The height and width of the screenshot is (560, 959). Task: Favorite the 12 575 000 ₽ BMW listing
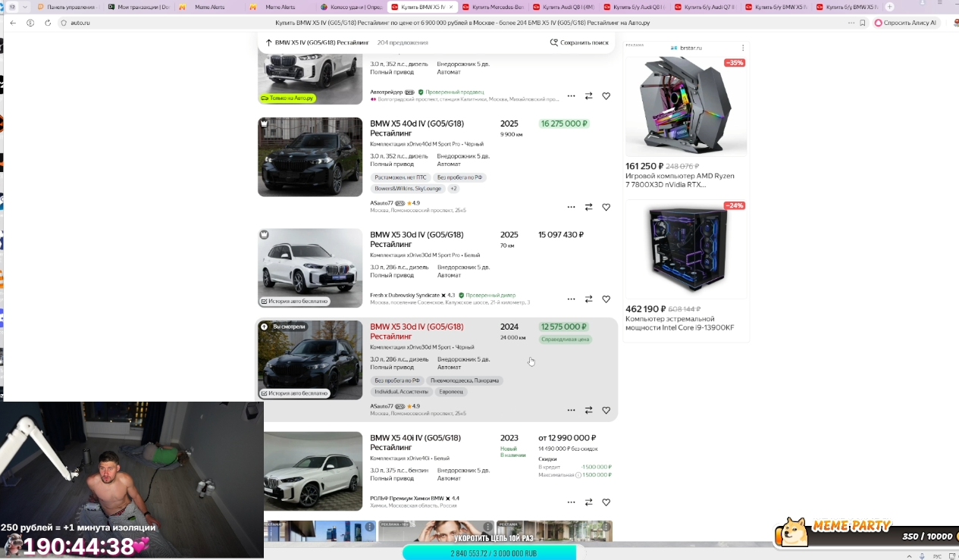(606, 410)
